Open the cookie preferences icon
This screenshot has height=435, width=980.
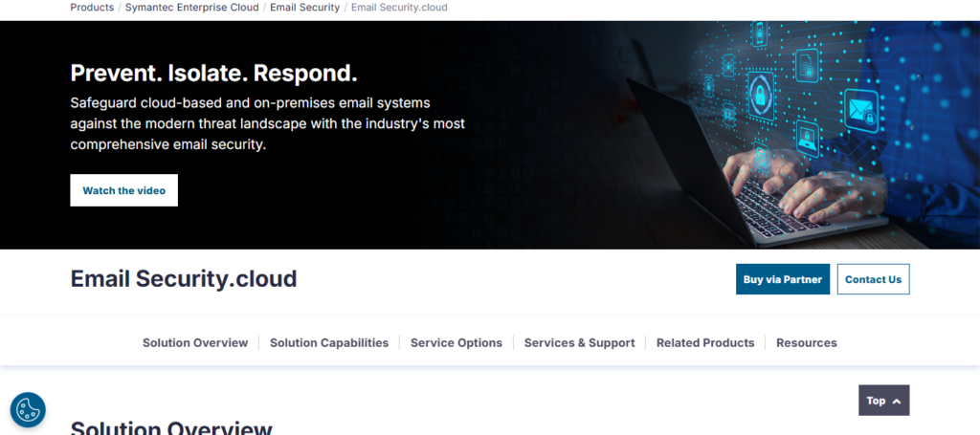pos(28,410)
